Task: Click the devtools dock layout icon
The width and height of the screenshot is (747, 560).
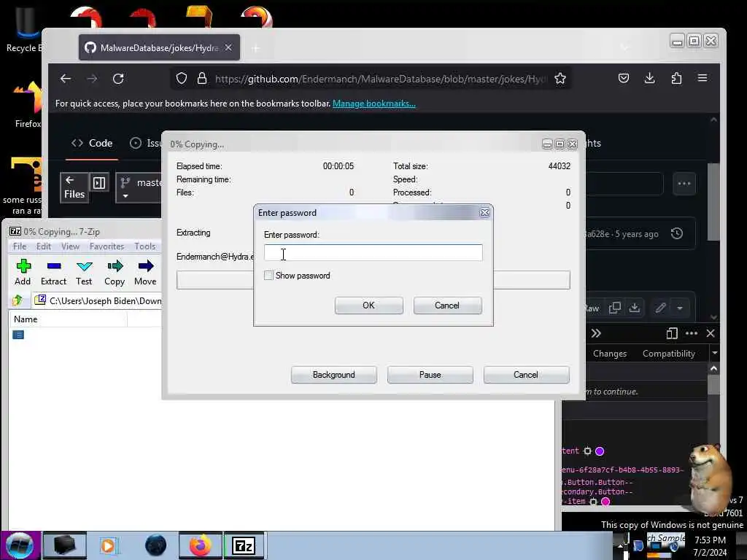Action: click(x=672, y=333)
